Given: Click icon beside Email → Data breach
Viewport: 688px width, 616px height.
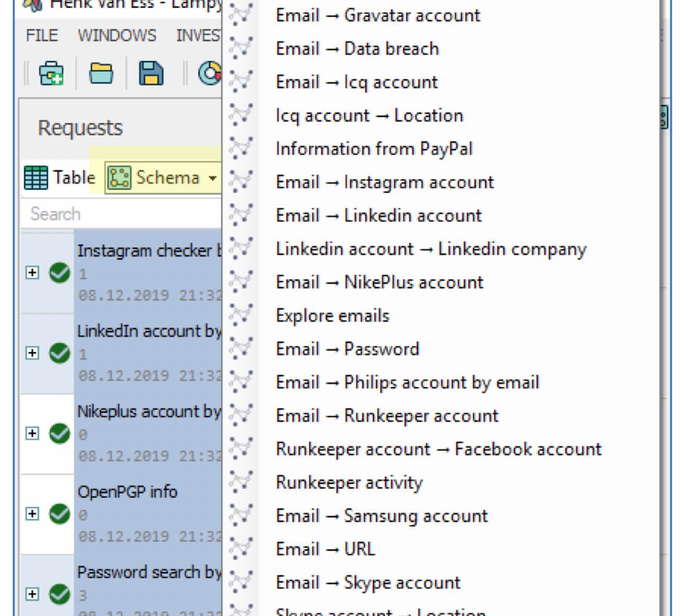Looking at the screenshot, I should [241, 48].
